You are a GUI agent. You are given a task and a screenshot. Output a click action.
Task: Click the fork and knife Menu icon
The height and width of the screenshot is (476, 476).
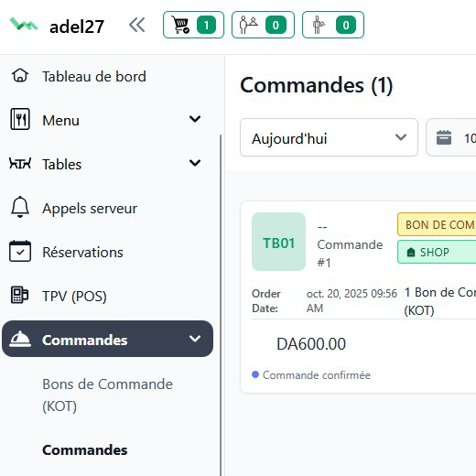20,119
